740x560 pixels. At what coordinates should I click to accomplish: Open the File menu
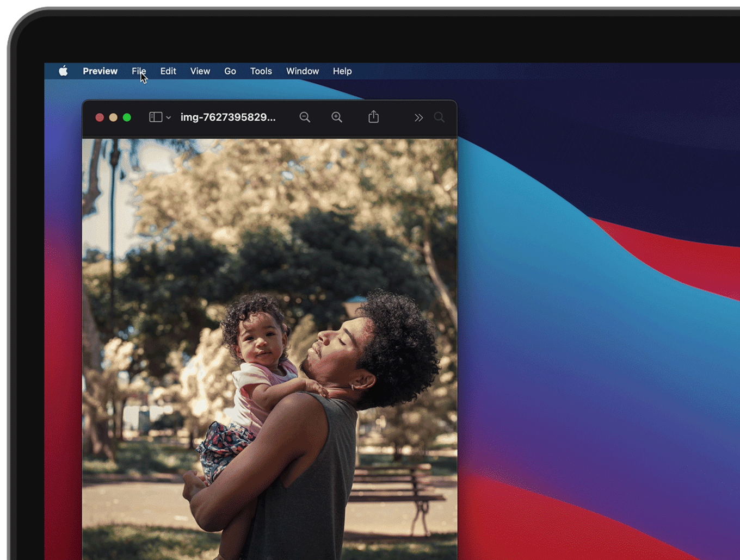pos(139,71)
